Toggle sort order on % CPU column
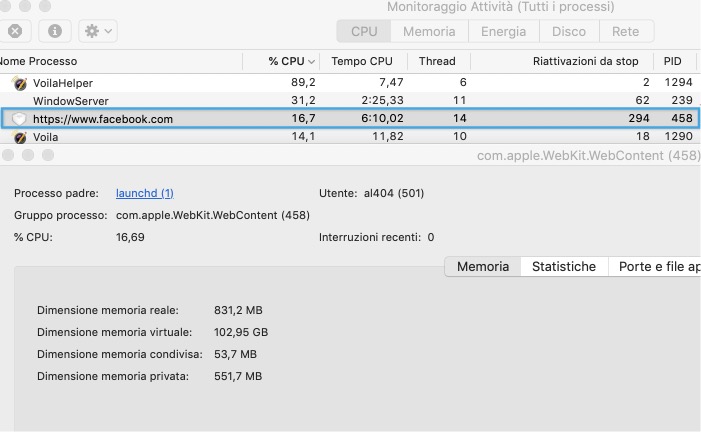The height and width of the screenshot is (432, 701). [x=281, y=61]
